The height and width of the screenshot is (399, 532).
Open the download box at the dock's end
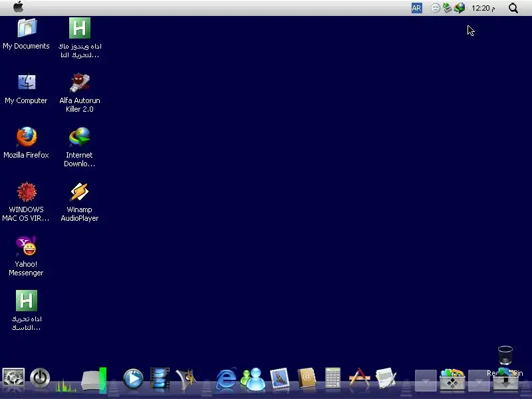(x=505, y=379)
